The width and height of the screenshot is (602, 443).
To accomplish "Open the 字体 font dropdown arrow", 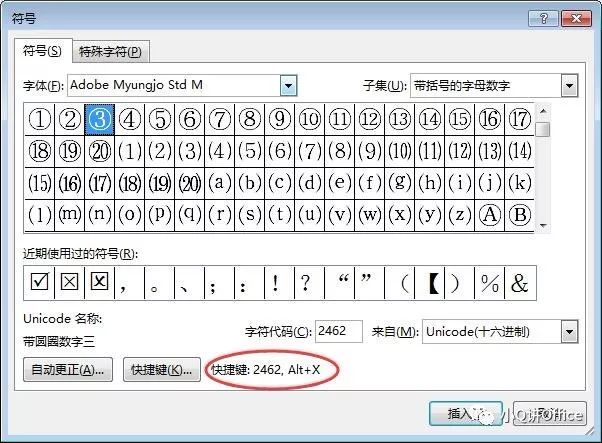I will 289,86.
